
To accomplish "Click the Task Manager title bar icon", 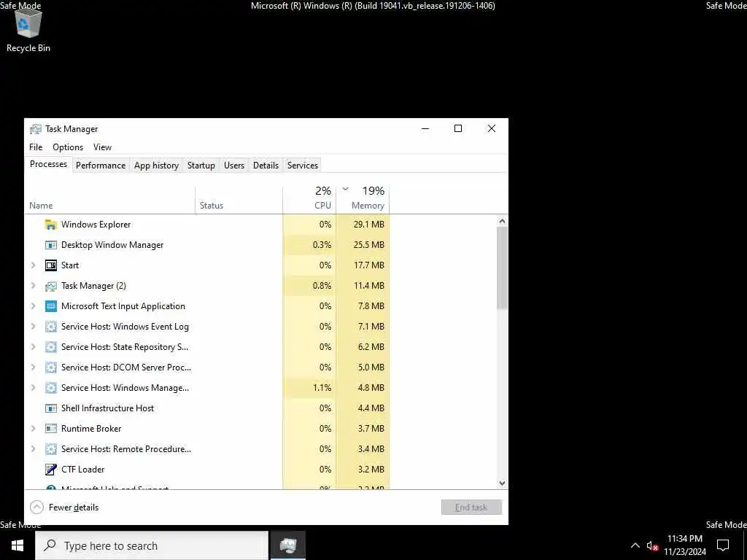I will click(x=35, y=129).
